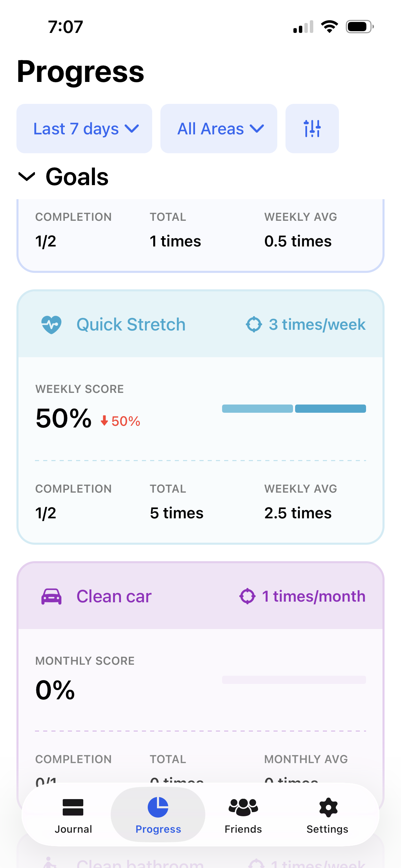Tap the Quick Stretch weekly progress bar
This screenshot has height=868, width=401.
[294, 409]
